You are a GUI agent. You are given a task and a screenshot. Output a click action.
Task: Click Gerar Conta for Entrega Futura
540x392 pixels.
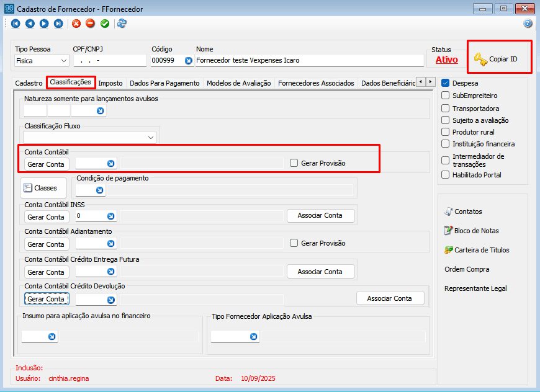47,272
